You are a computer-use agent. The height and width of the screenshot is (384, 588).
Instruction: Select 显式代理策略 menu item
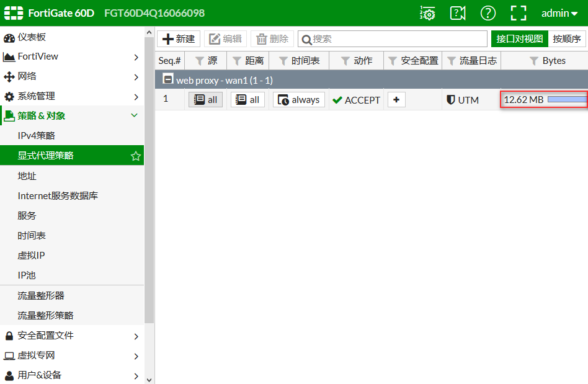pos(71,155)
